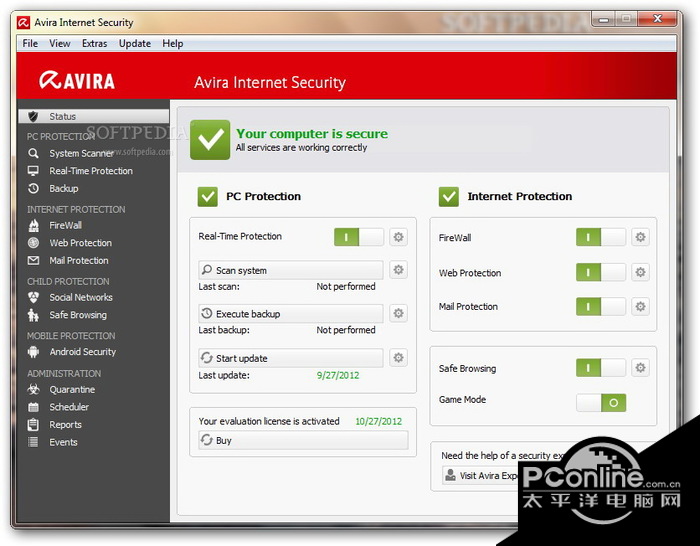Open Real-Time Protection gear settings in the PC Protection panel
This screenshot has width=700, height=546.
point(398,237)
